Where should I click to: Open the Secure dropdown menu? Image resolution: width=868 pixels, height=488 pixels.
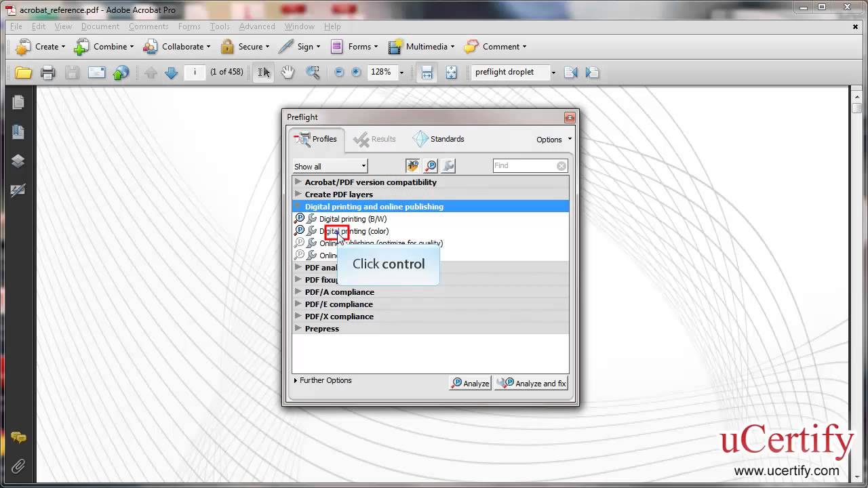tap(244, 47)
